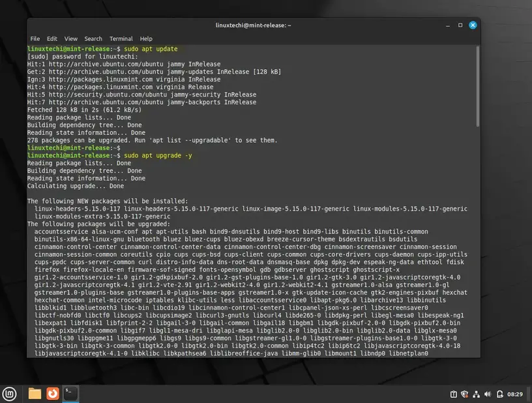Open the Help menu

[146, 38]
